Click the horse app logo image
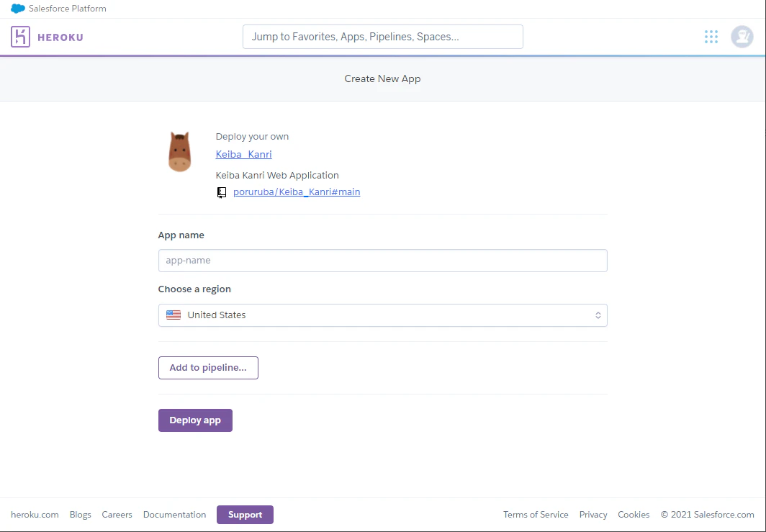766x532 pixels. point(180,151)
